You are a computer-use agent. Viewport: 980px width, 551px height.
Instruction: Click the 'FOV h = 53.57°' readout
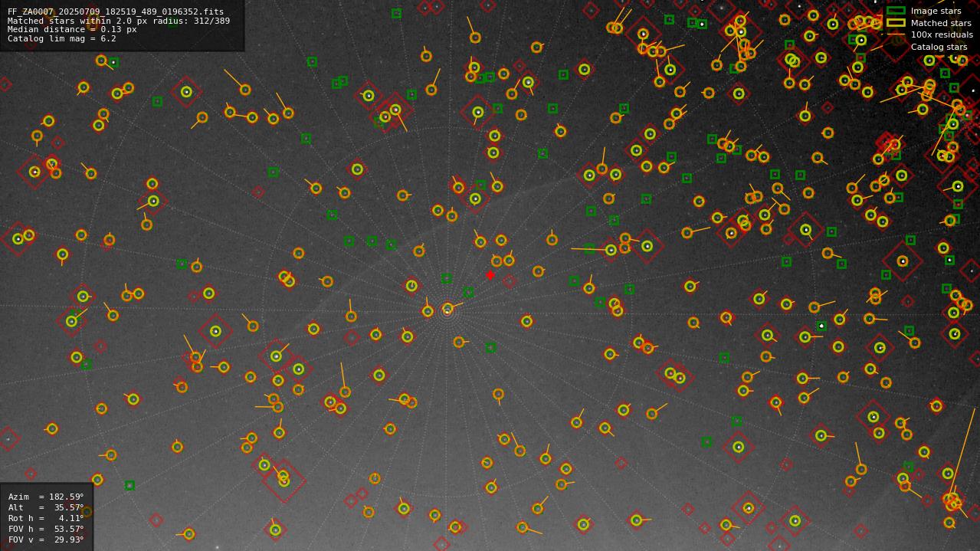tap(46, 529)
